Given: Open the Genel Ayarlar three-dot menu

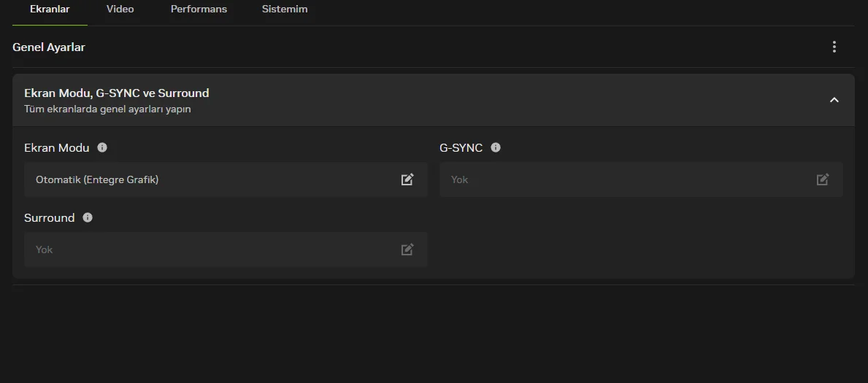Looking at the screenshot, I should [x=834, y=47].
